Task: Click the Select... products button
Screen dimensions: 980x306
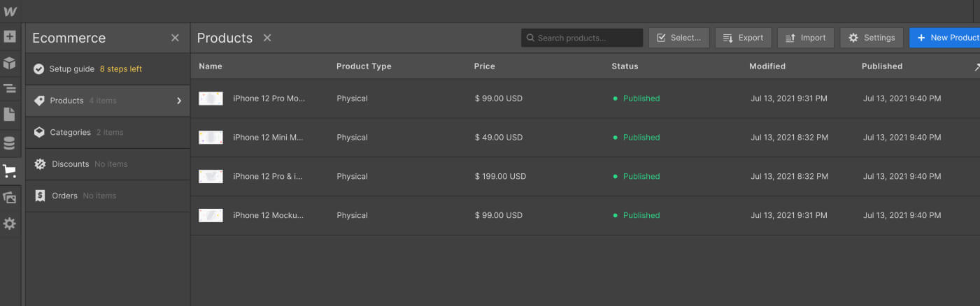Action: click(x=679, y=38)
